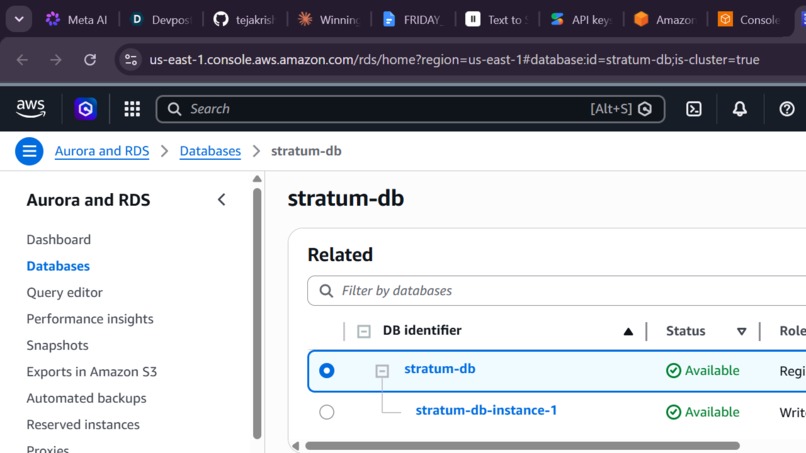Click the Amazon Q icon inside search bar
Image resolution: width=806 pixels, height=453 pixels.
point(645,109)
